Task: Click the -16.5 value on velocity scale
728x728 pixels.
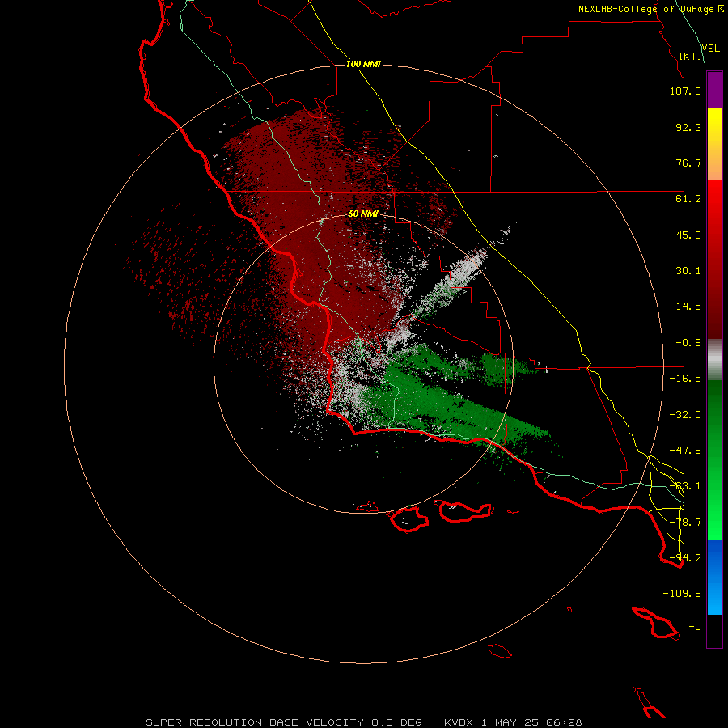Action: [x=685, y=379]
